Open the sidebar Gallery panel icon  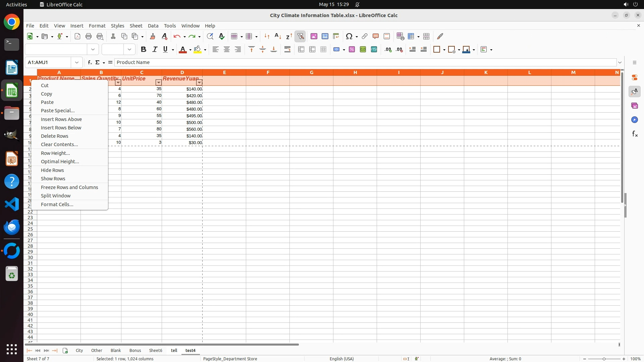[x=634, y=106]
